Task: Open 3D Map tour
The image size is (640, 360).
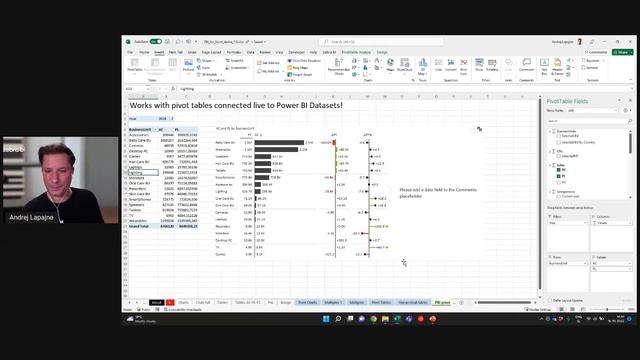Action: coord(422,66)
